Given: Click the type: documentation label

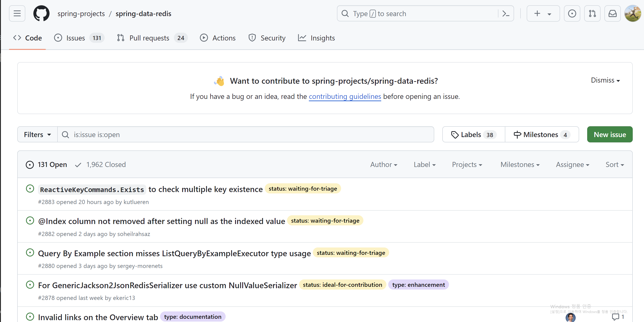Looking at the screenshot, I should [x=193, y=317].
